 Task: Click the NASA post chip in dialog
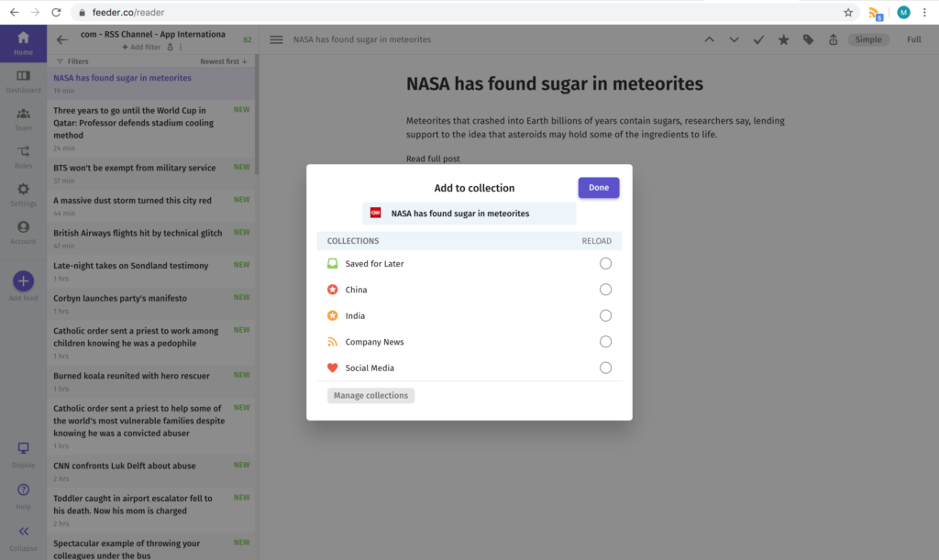click(x=469, y=213)
